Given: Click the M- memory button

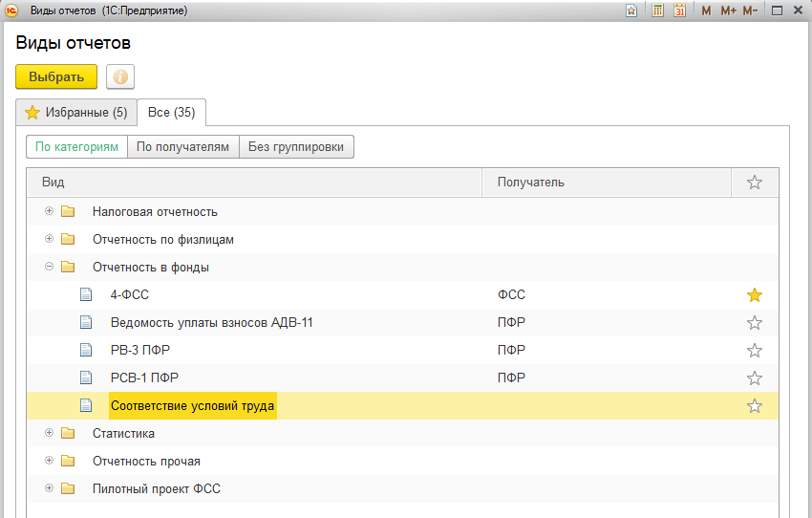Looking at the screenshot, I should point(750,11).
